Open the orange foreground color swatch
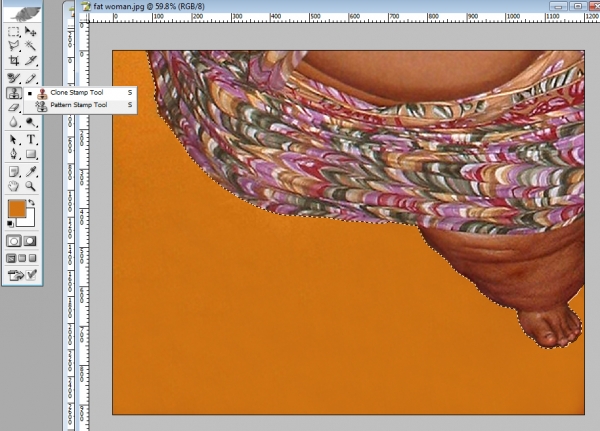Viewport: 600px width, 431px height. (17, 208)
